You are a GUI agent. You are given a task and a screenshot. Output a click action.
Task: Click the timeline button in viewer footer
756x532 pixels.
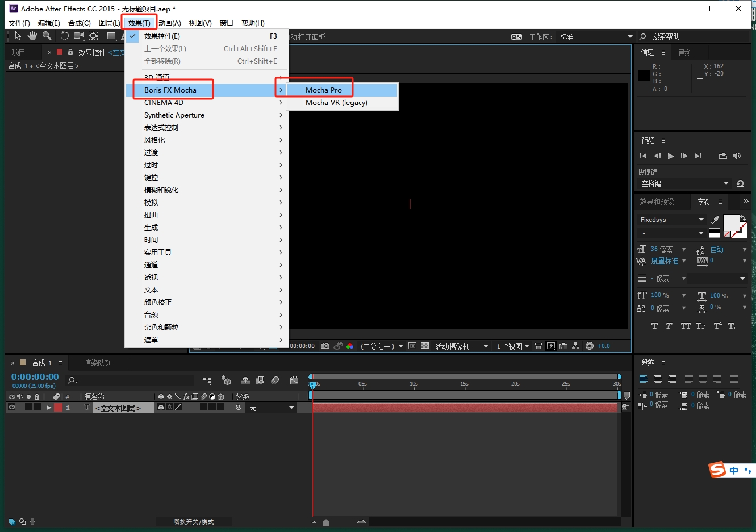click(563, 346)
